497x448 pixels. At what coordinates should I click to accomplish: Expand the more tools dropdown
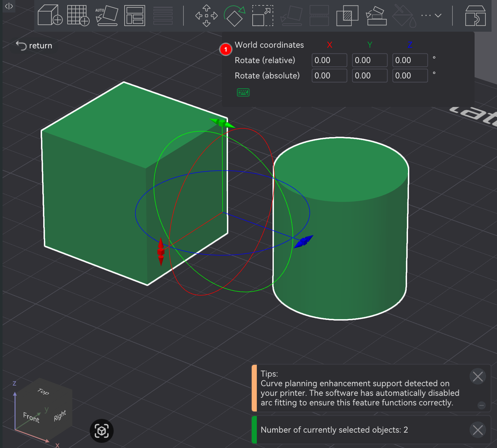[431, 15]
